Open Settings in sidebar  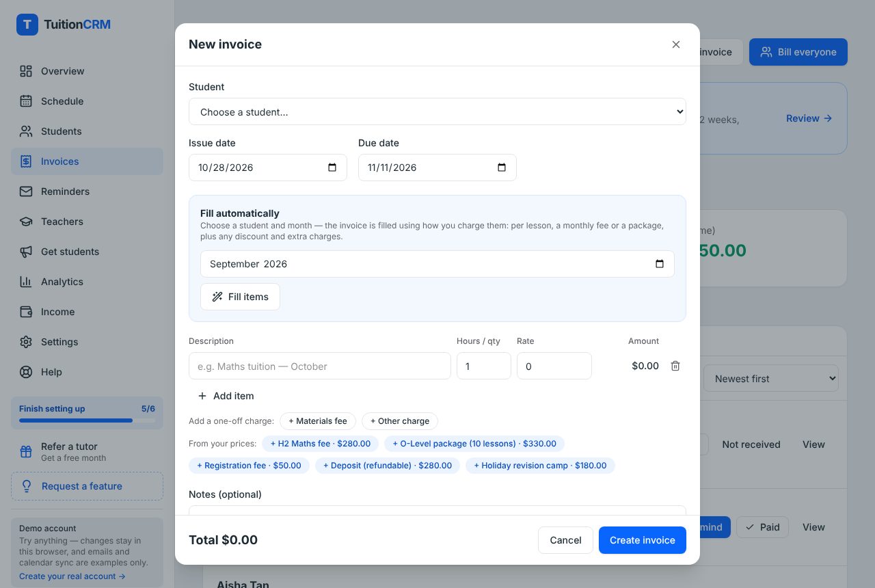(x=87, y=342)
